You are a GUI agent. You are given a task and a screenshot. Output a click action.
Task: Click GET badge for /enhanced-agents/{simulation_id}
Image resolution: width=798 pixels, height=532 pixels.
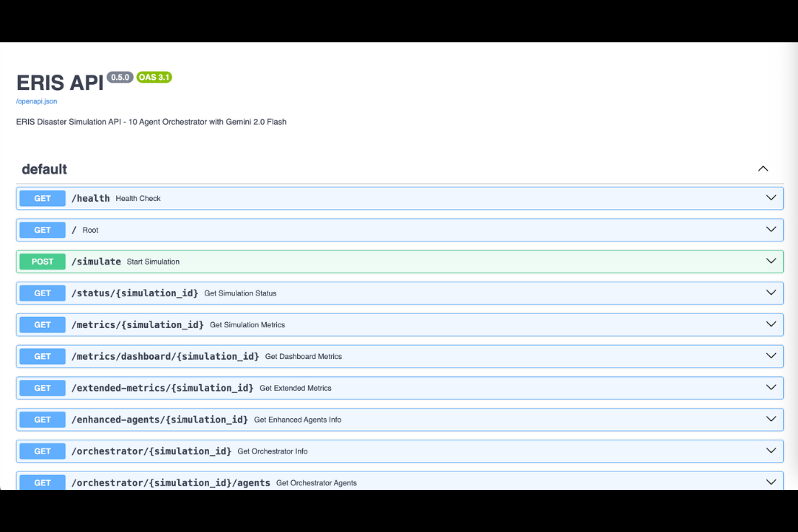(x=42, y=420)
